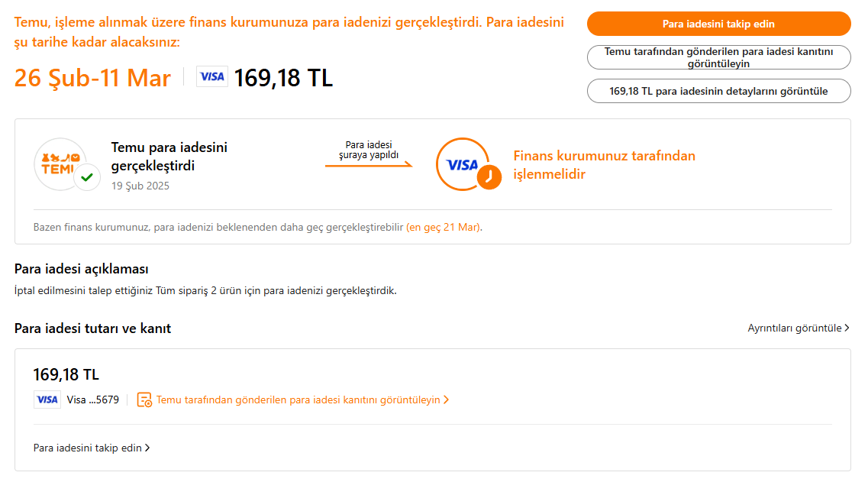Click the orange '(en geç 21 Mar)' text
868x482 pixels.
(444, 227)
